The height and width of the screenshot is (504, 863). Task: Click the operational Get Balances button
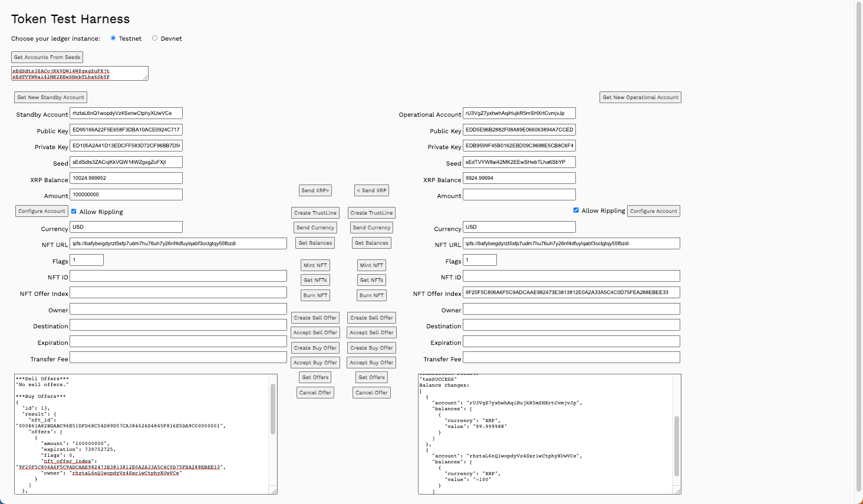click(x=371, y=243)
